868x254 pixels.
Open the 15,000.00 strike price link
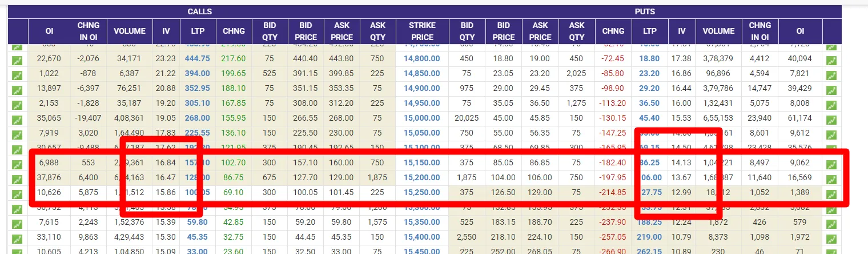(x=422, y=118)
